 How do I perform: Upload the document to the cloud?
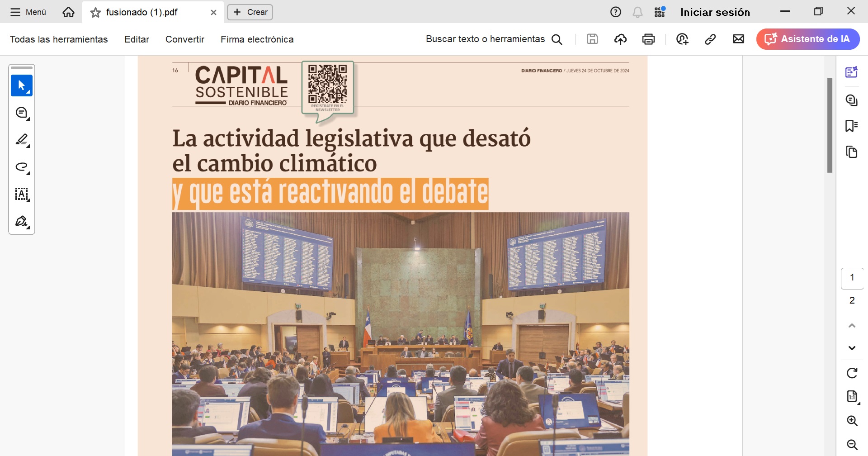620,39
